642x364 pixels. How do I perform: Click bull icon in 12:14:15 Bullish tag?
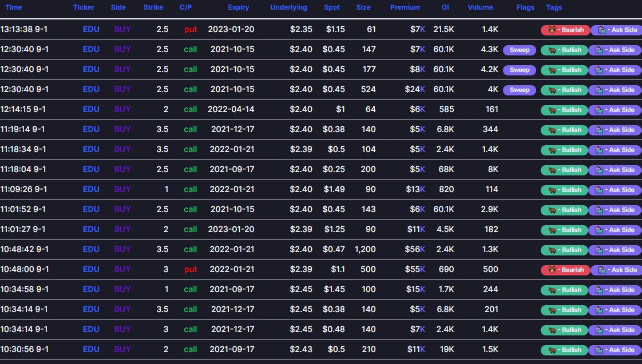pos(552,110)
